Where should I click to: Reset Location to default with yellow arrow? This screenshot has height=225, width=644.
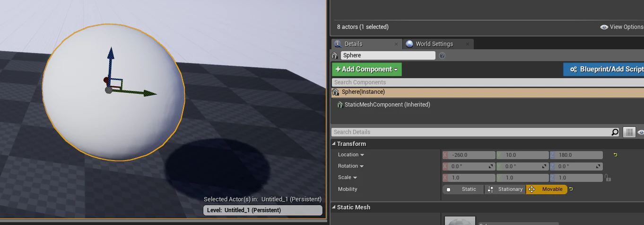[615, 155]
